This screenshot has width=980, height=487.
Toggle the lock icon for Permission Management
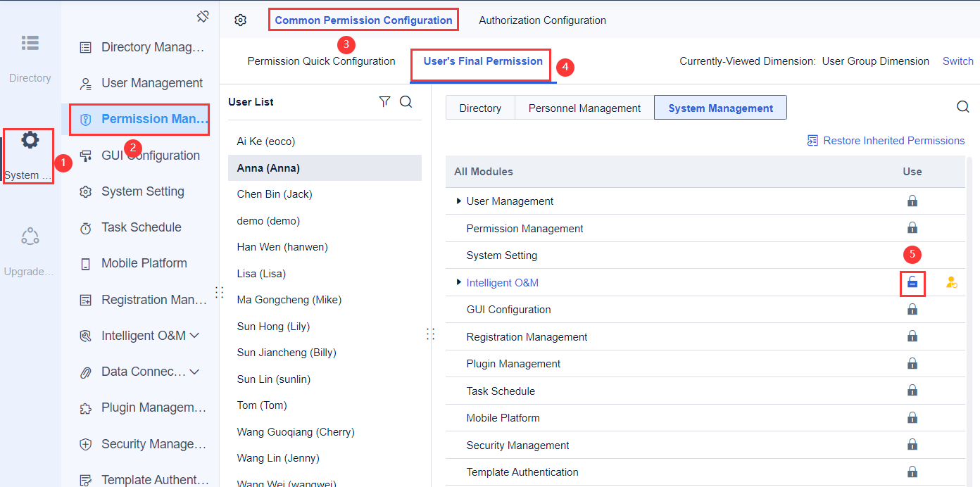(912, 227)
